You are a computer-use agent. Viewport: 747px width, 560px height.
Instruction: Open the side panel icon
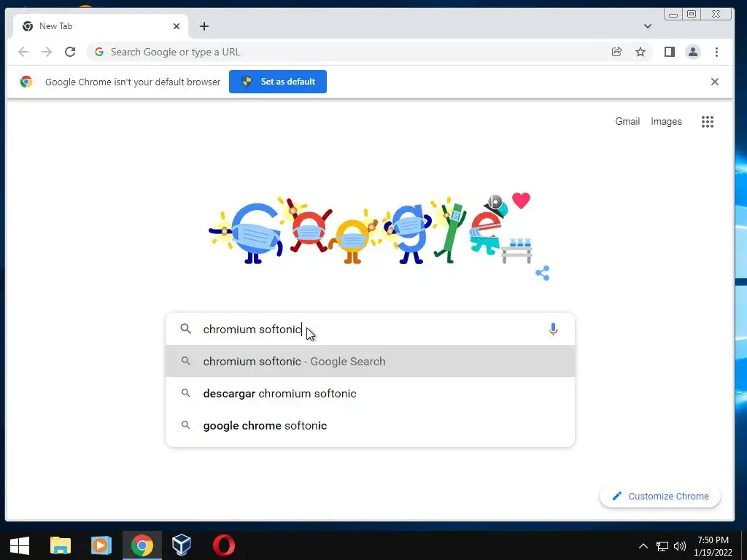click(x=670, y=52)
